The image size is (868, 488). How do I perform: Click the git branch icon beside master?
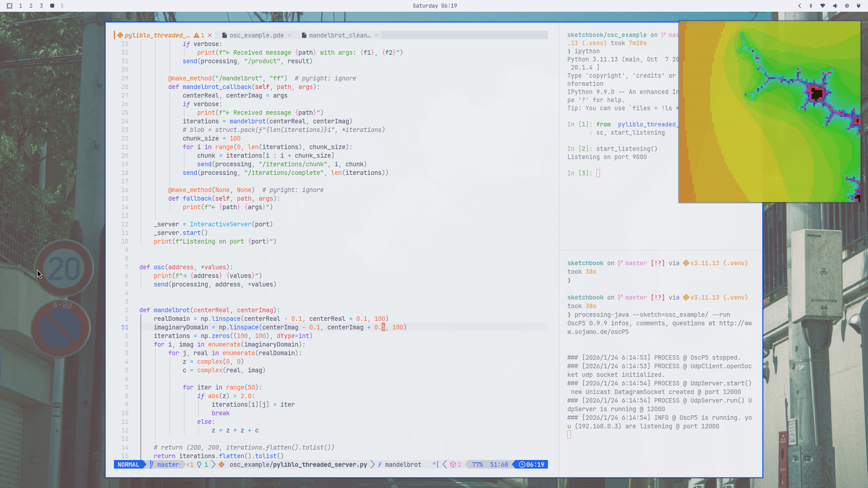(151, 465)
